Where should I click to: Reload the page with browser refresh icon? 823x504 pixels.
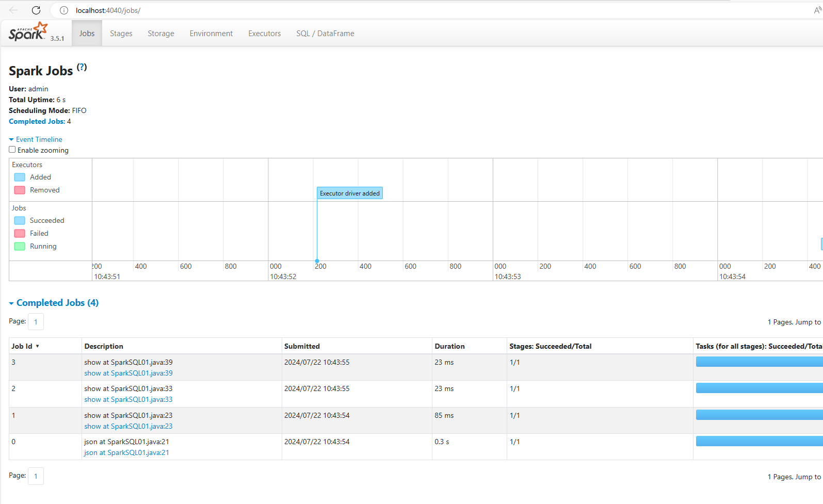pos(36,10)
